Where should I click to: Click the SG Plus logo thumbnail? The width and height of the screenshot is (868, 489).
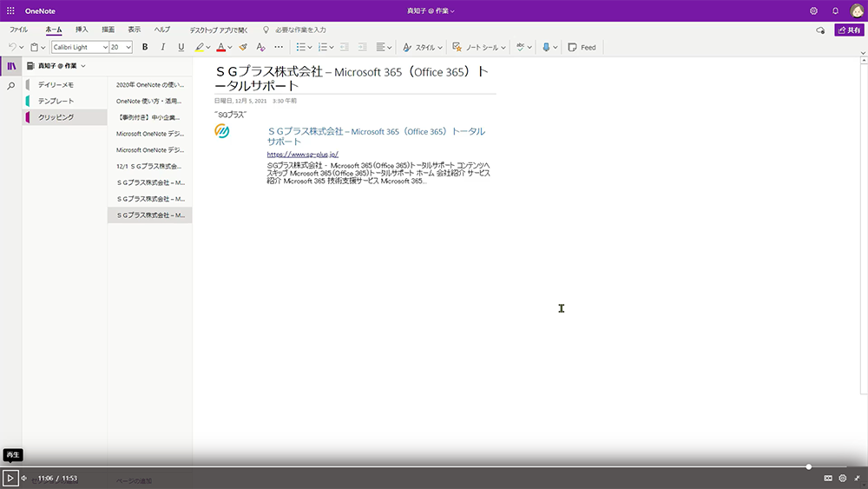(x=222, y=131)
